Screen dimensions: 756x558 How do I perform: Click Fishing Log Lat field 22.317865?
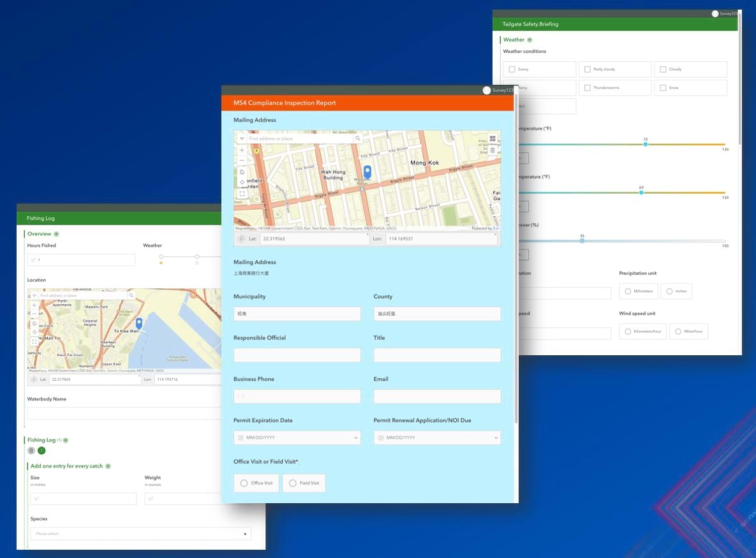tap(94, 379)
